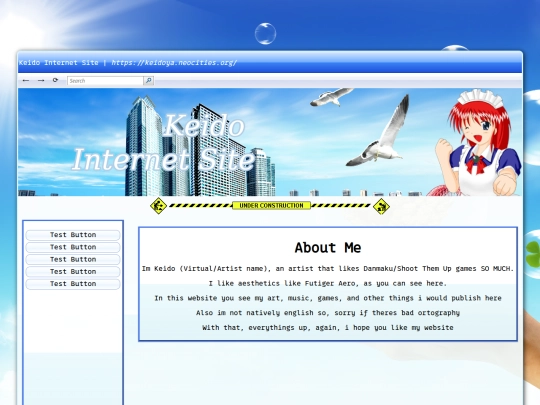Click the line 'Also im not natively english'
The height and width of the screenshot is (405, 540).
pyautogui.click(x=328, y=313)
